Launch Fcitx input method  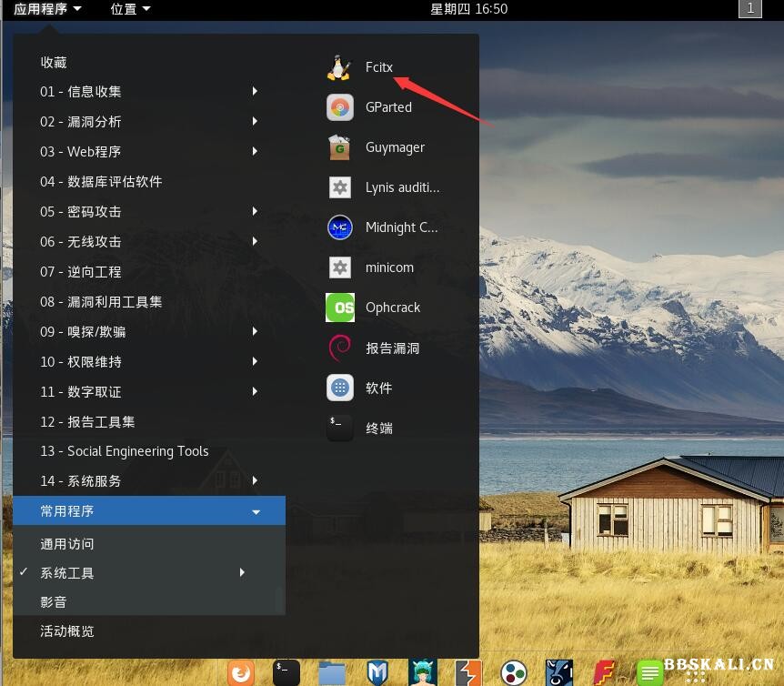(x=378, y=66)
